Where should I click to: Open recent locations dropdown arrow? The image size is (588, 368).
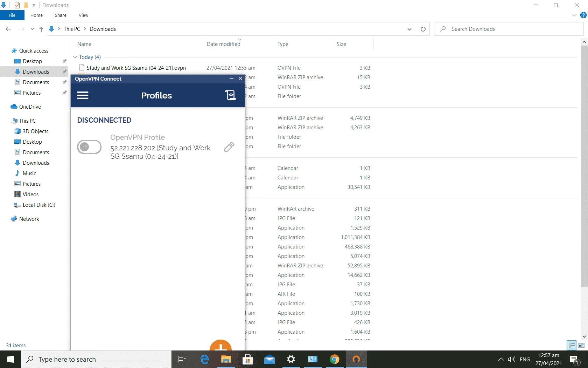click(32, 29)
